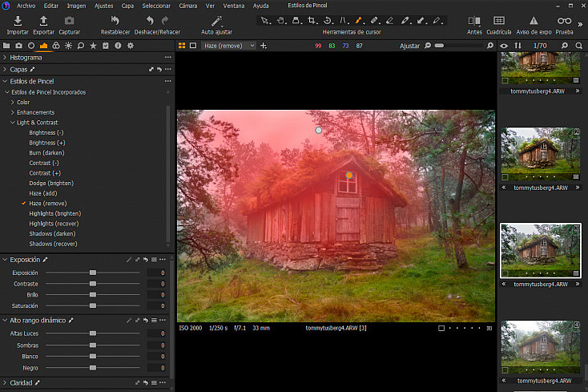Click the viewer zoom-out magnifier icon

point(428,46)
